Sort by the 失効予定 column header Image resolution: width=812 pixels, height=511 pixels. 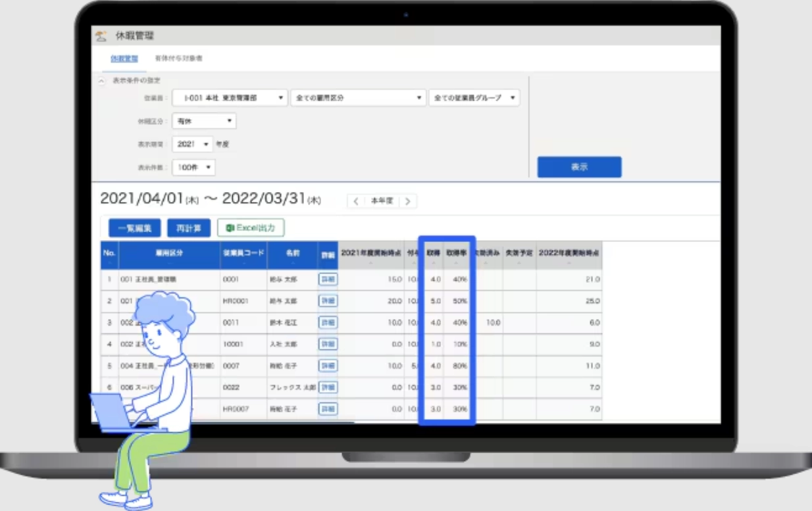(519, 255)
